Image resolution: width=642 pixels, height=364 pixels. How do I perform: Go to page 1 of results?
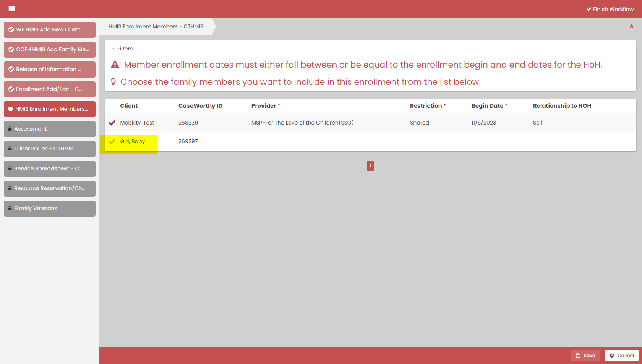(370, 166)
